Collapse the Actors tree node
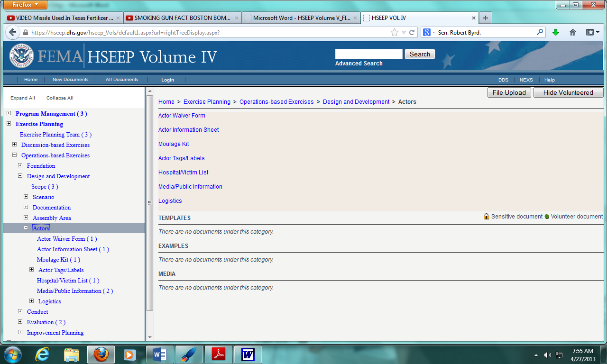The height and width of the screenshot is (364, 607). (x=26, y=228)
